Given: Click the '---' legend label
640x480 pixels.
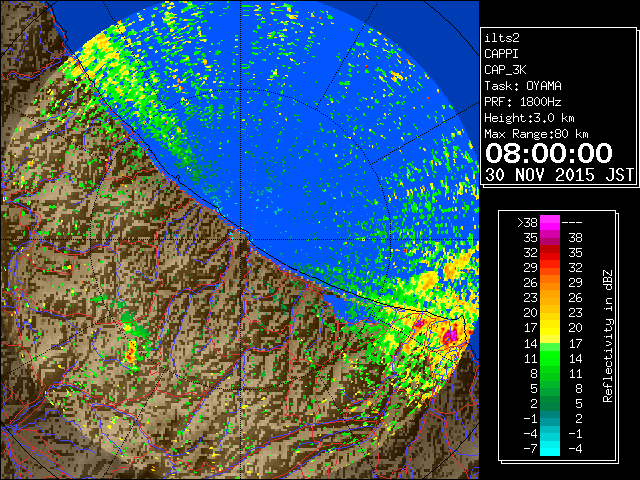Looking at the screenshot, I should [572, 223].
